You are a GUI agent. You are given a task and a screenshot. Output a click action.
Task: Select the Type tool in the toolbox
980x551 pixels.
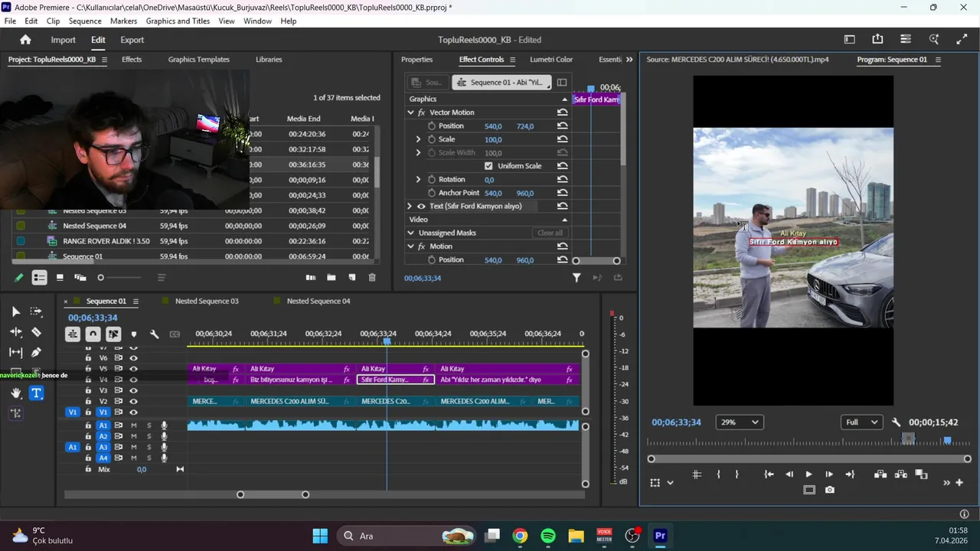tap(36, 393)
